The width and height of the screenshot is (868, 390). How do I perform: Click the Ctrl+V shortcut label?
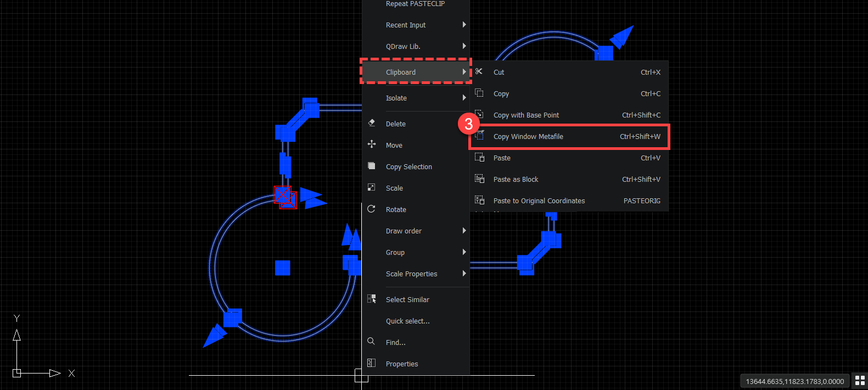click(651, 158)
